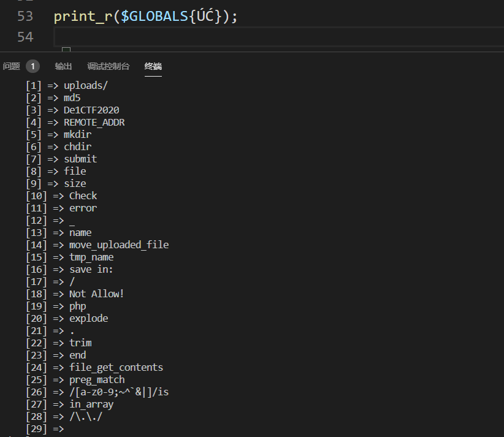Image resolution: width=504 pixels, height=437 pixels.
Task: Click terminal output 'Not Allow!'
Action: click(97, 294)
